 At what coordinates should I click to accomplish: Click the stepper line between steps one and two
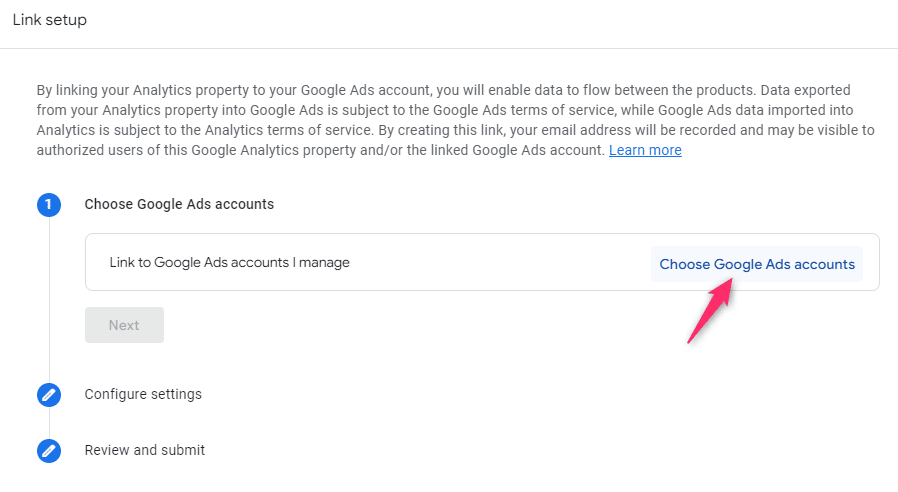(49, 300)
